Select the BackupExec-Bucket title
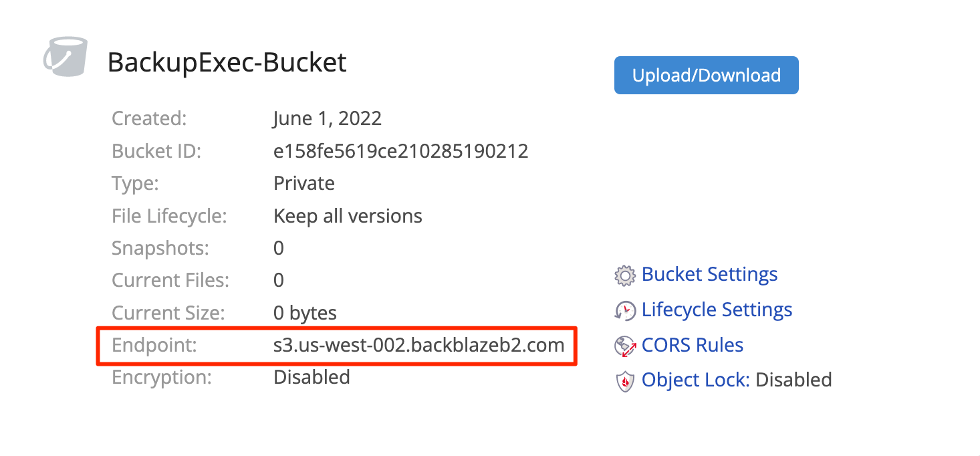 tap(227, 62)
